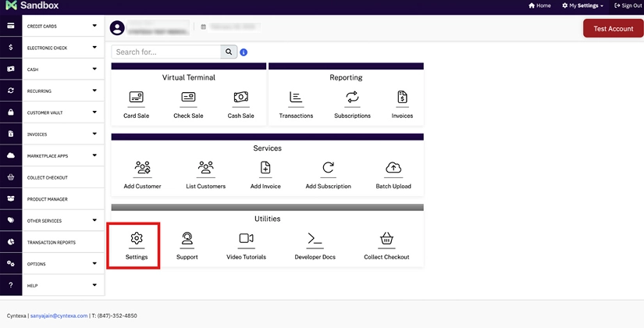This screenshot has height=328, width=644.
Task: Open the sanyajain@cyntexa.com email link
Action: click(x=59, y=316)
